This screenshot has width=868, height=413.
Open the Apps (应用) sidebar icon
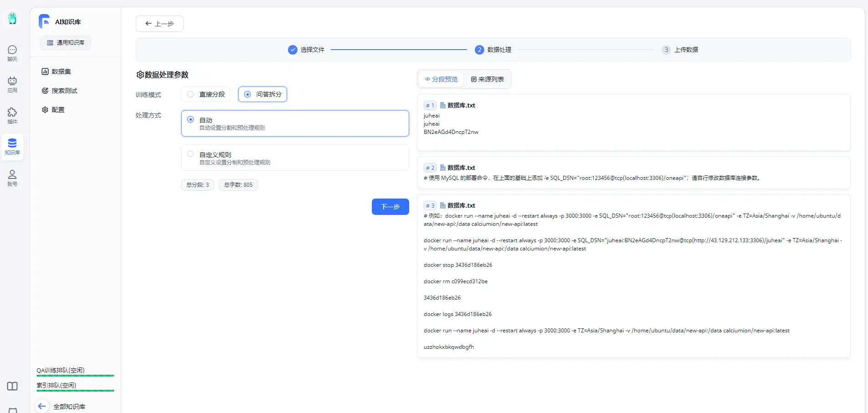click(12, 84)
